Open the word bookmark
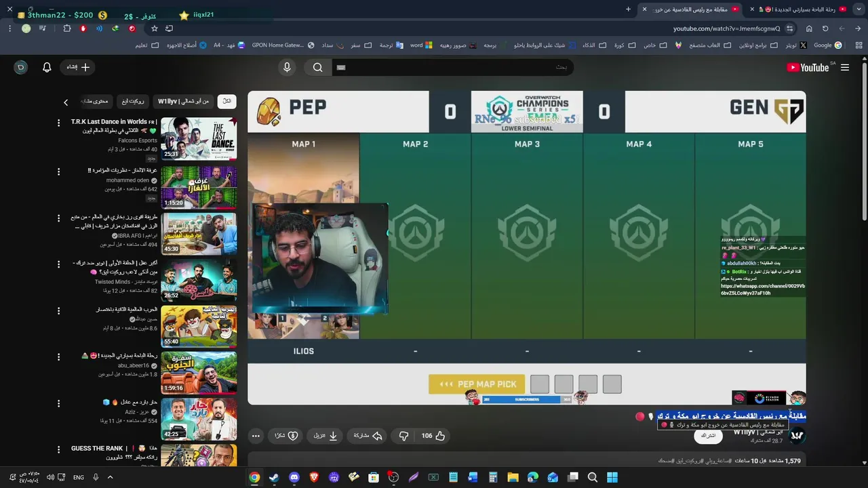Image resolution: width=868 pixels, height=488 pixels. click(421, 45)
